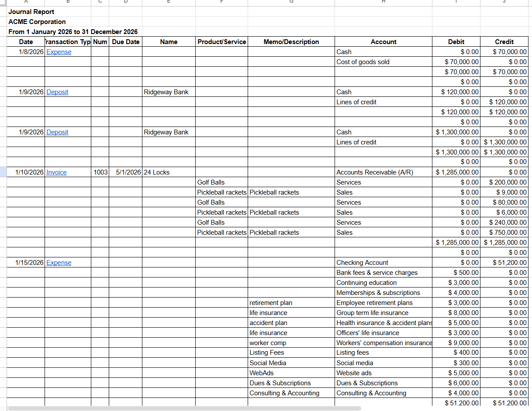Select the Due Date 5/1/2026 cell
The image size is (532, 411).
(125, 172)
